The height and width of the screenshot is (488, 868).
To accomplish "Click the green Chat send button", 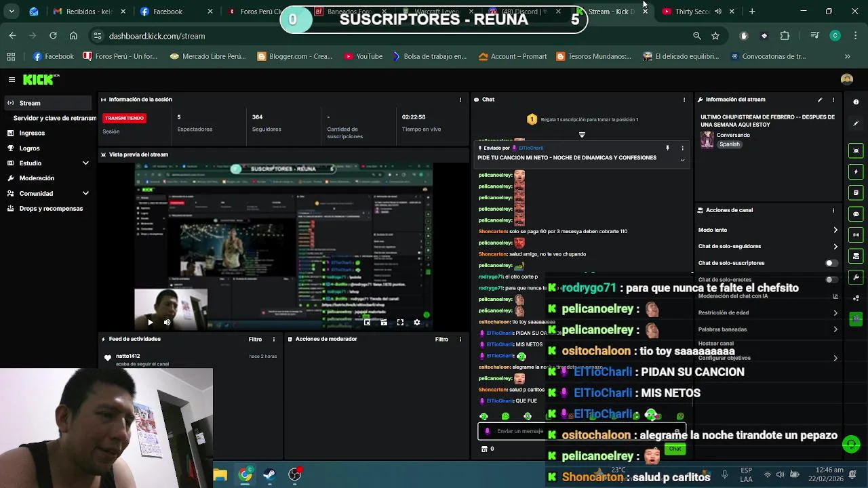I will 675,449.
